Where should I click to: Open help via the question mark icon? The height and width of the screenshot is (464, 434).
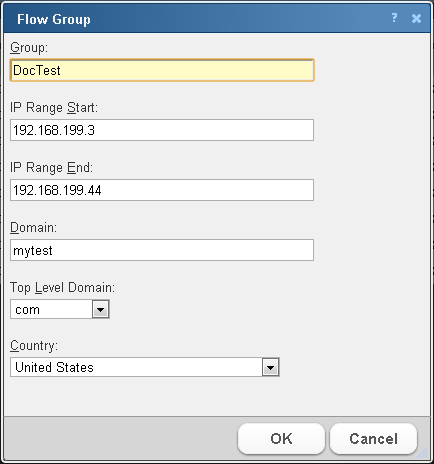pos(394,18)
